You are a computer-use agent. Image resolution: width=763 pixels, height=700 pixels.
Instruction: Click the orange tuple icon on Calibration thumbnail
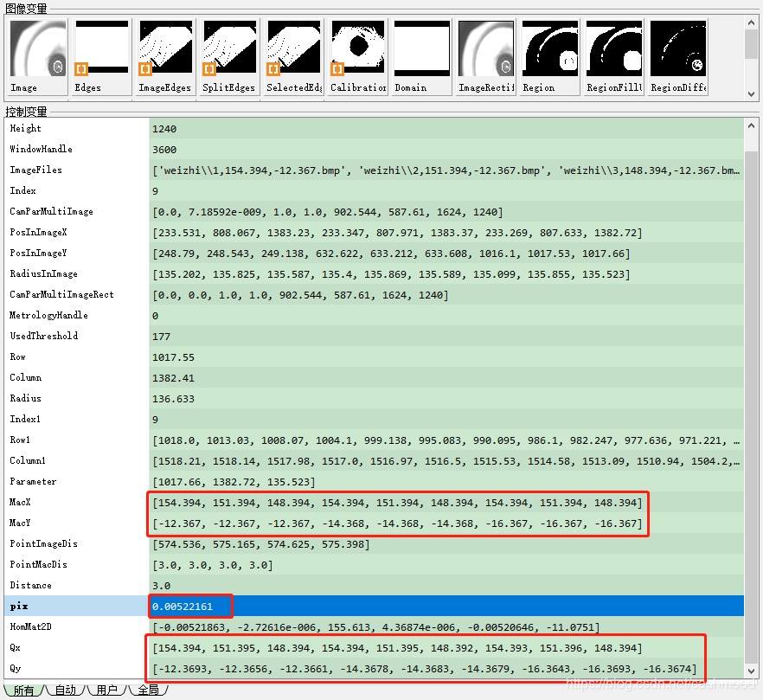(x=337, y=69)
